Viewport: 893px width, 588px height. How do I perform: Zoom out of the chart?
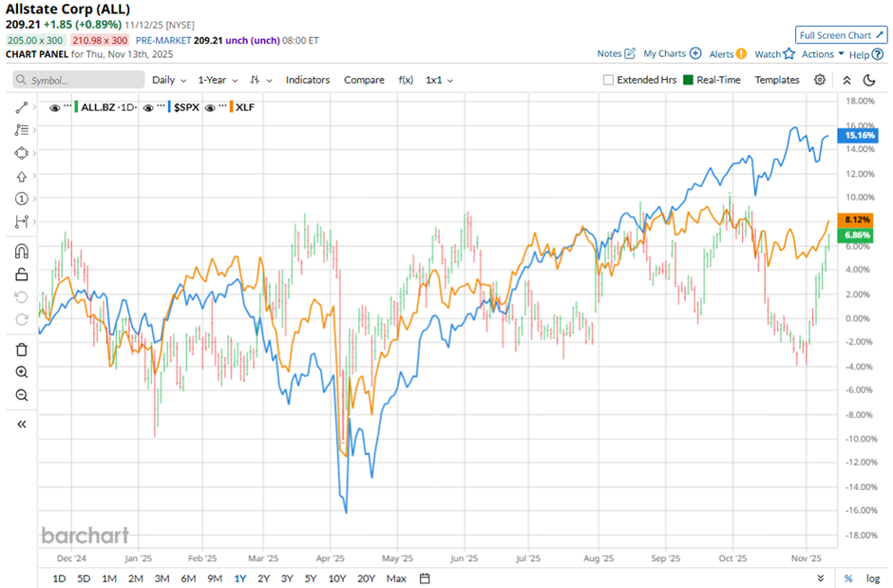(x=22, y=395)
